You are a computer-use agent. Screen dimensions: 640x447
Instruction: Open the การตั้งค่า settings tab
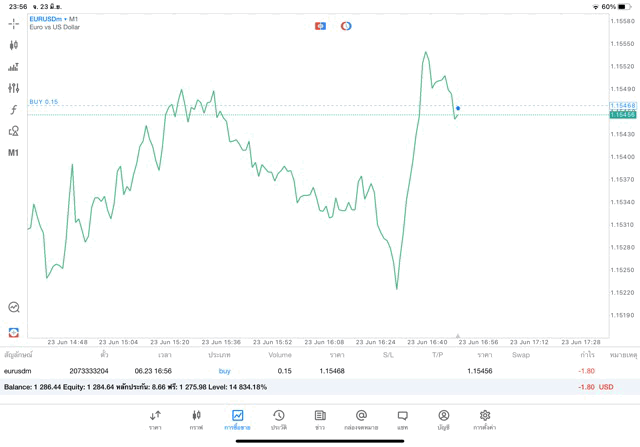click(x=485, y=420)
